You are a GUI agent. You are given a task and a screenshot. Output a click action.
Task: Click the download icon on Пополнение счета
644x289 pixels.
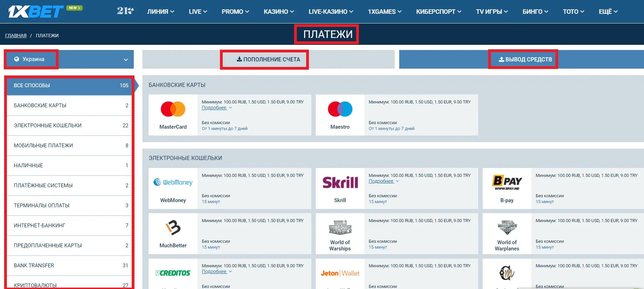[239, 59]
